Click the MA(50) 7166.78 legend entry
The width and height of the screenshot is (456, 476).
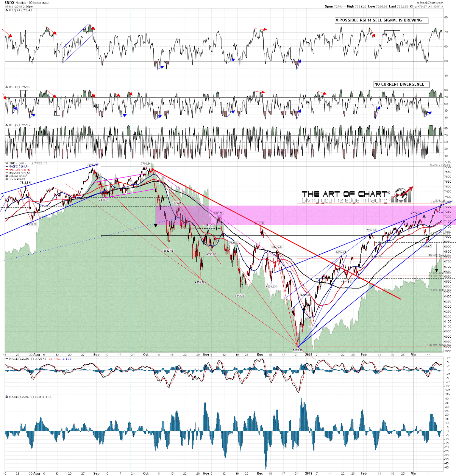point(18,167)
